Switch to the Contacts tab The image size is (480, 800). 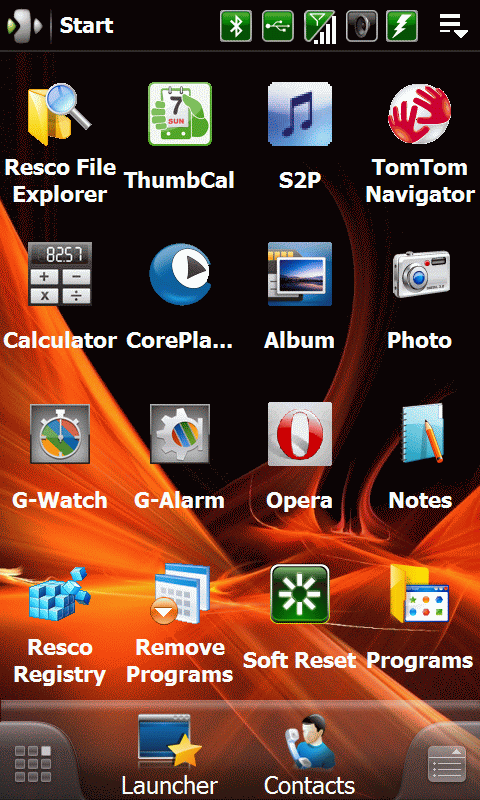click(309, 756)
